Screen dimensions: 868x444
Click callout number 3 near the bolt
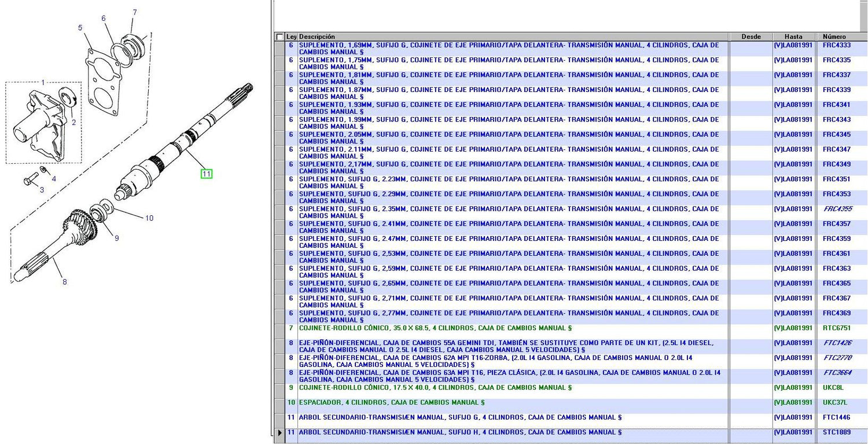pyautogui.click(x=42, y=189)
